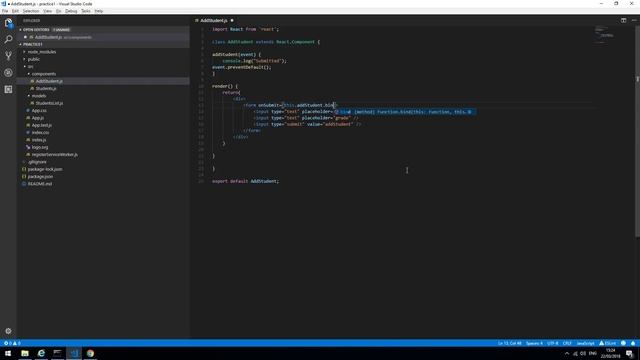Open Chrome from the taskbar
This screenshot has width=640, height=360.
point(90,353)
